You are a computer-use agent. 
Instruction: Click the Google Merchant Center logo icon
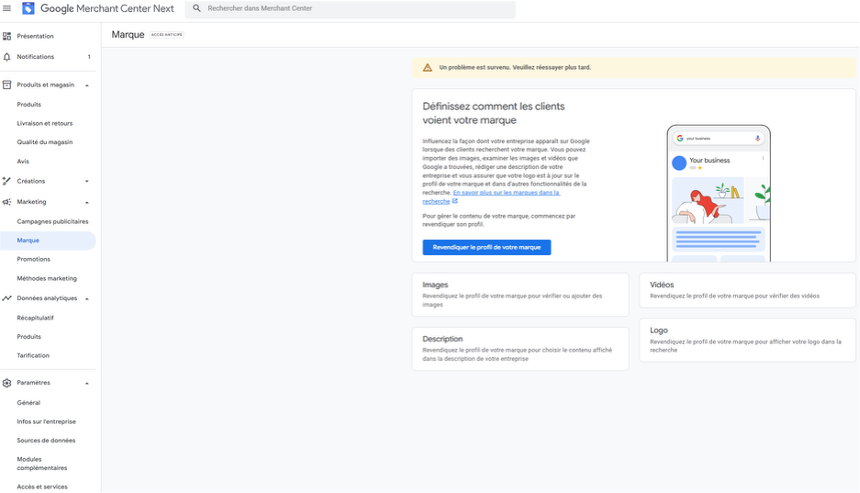pyautogui.click(x=28, y=8)
